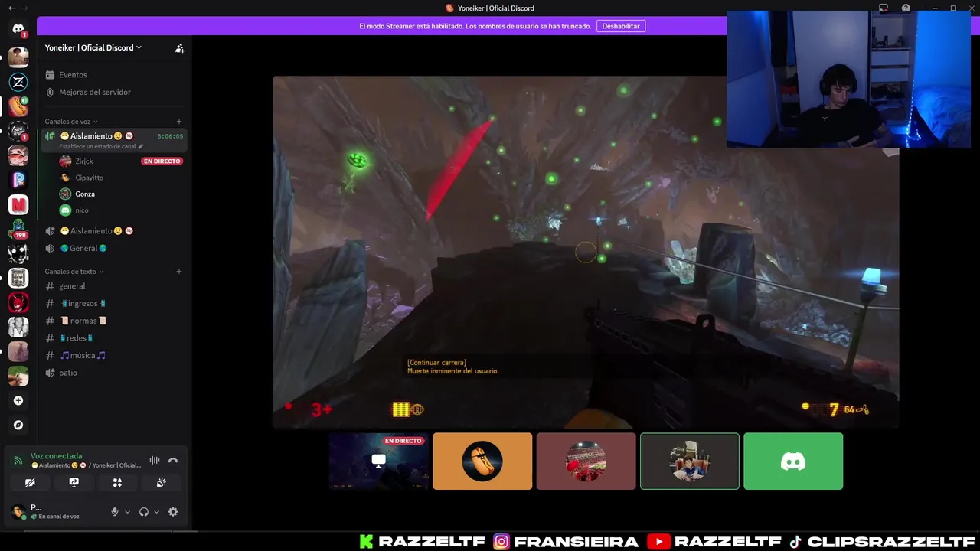Select user Zirjck in voice channel
Viewport: 980px width, 551px height.
click(x=83, y=161)
